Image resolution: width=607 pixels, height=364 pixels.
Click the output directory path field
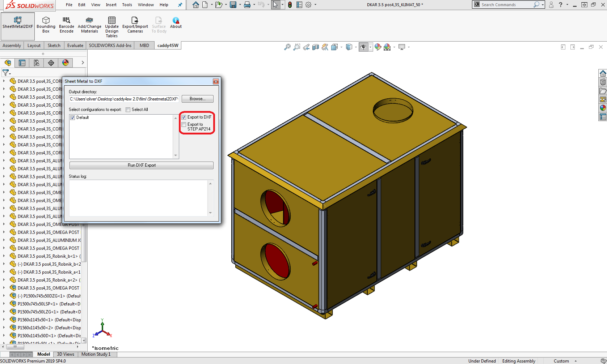click(124, 99)
